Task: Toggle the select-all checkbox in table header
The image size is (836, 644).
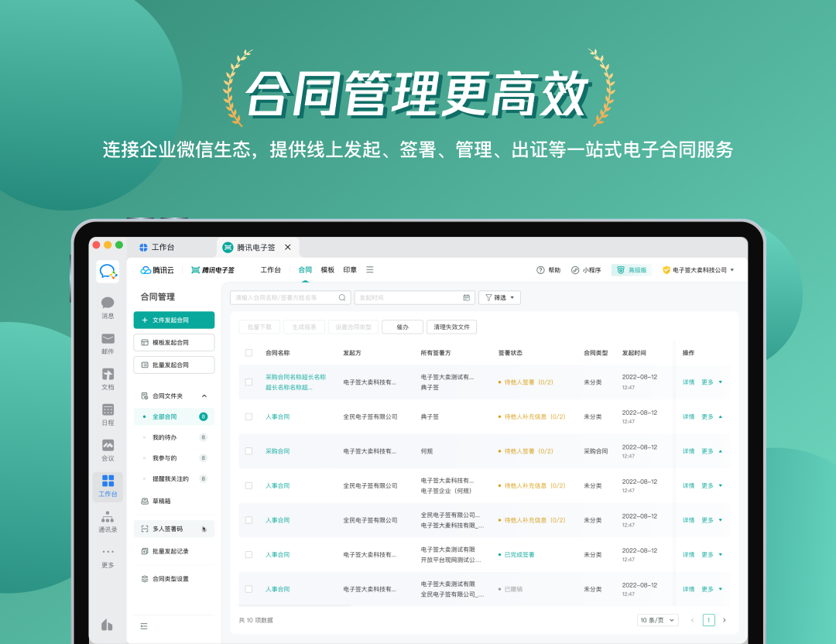Action: 248,353
